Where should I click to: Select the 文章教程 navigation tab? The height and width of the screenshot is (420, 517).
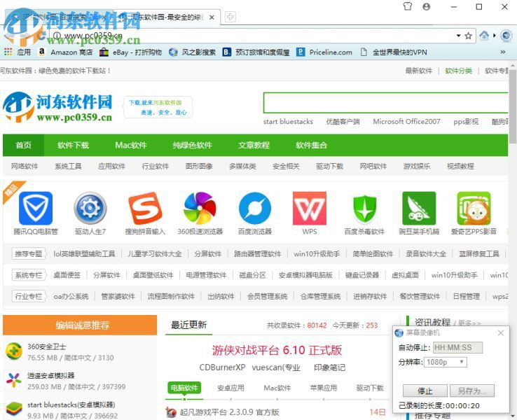pyautogui.click(x=254, y=146)
